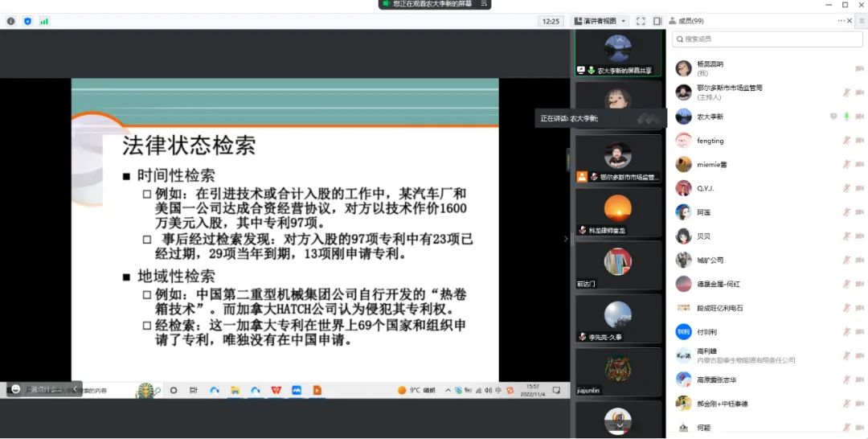
Task: Select member 贝贝 in the list
Action: click(x=703, y=236)
